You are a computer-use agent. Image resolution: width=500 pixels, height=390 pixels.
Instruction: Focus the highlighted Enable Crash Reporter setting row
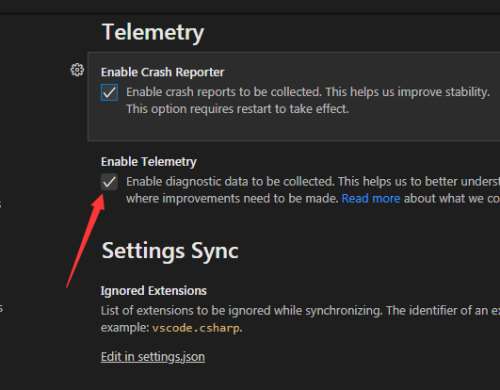[294, 97]
